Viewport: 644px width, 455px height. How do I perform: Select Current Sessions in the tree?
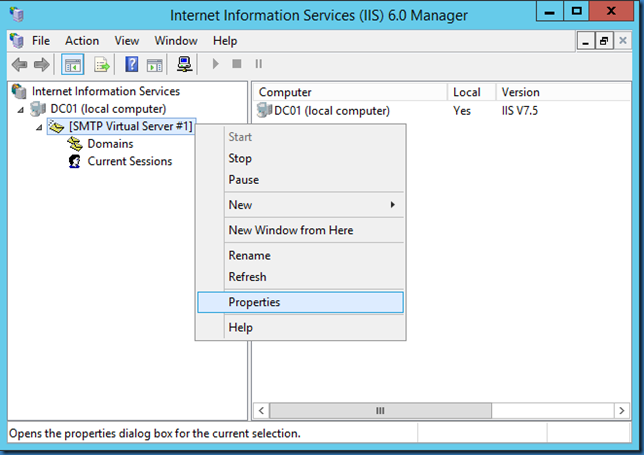pyautogui.click(x=129, y=161)
